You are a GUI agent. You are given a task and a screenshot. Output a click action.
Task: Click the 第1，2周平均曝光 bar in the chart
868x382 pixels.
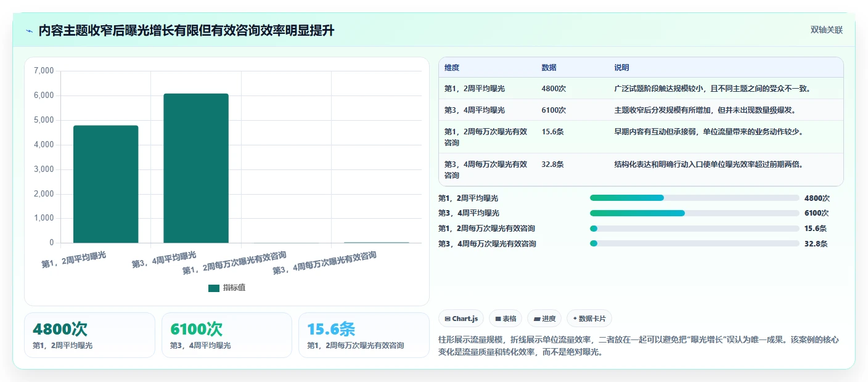105,184
